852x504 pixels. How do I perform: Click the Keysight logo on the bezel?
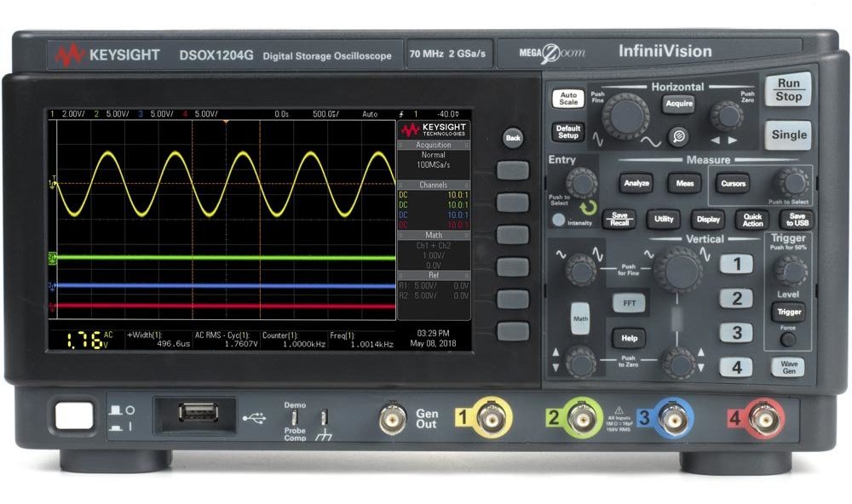107,55
